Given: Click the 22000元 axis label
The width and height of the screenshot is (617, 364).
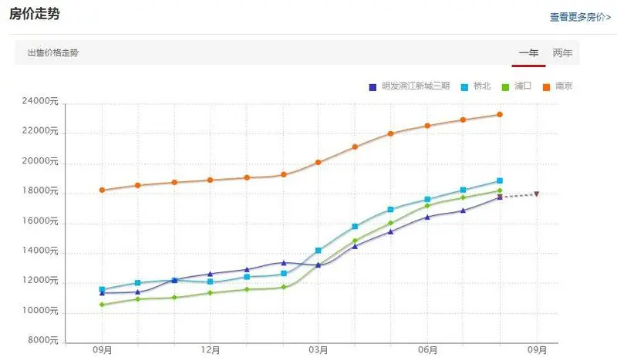Looking at the screenshot, I should [40, 131].
